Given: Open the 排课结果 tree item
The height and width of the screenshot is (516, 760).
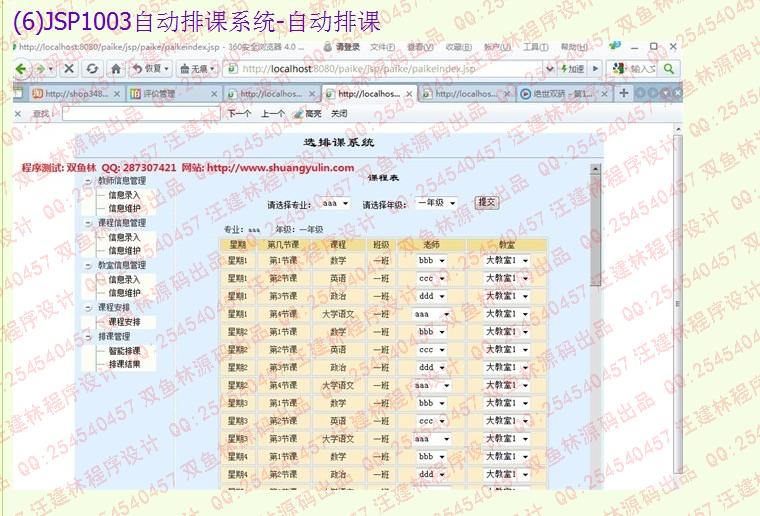Looking at the screenshot, I should (124, 364).
